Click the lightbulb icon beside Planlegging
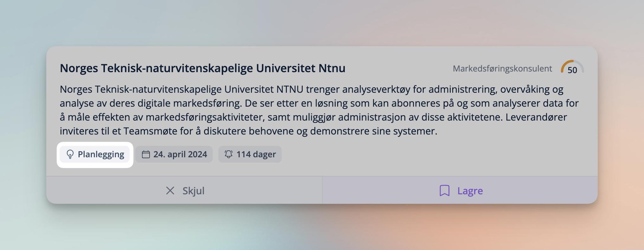The height and width of the screenshot is (250, 644). 70,154
